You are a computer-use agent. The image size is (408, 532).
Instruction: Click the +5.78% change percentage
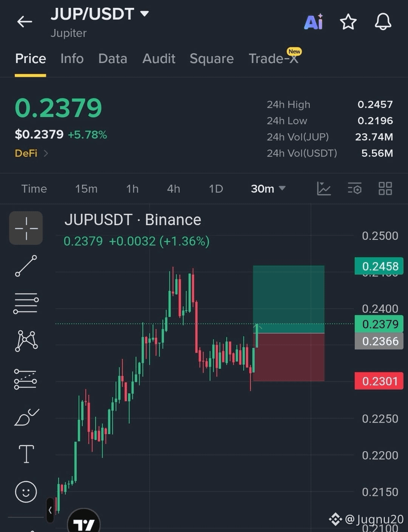pos(88,134)
